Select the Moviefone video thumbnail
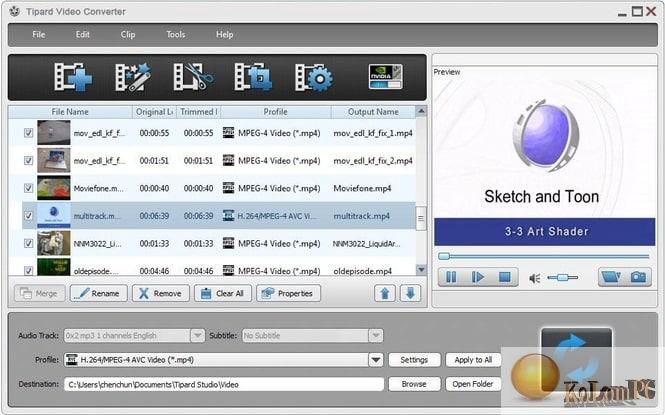The image size is (665, 415). [x=53, y=188]
